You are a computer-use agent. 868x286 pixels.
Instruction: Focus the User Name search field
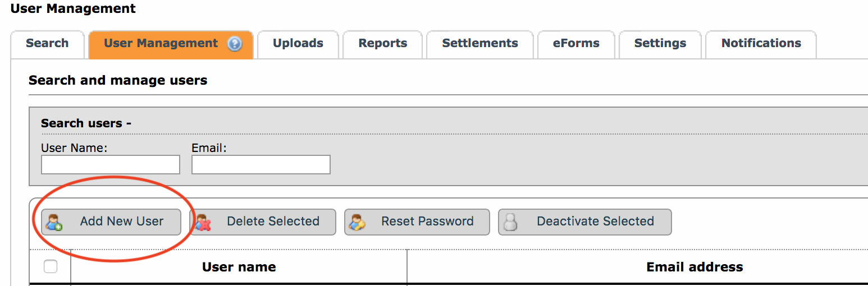pyautogui.click(x=111, y=165)
